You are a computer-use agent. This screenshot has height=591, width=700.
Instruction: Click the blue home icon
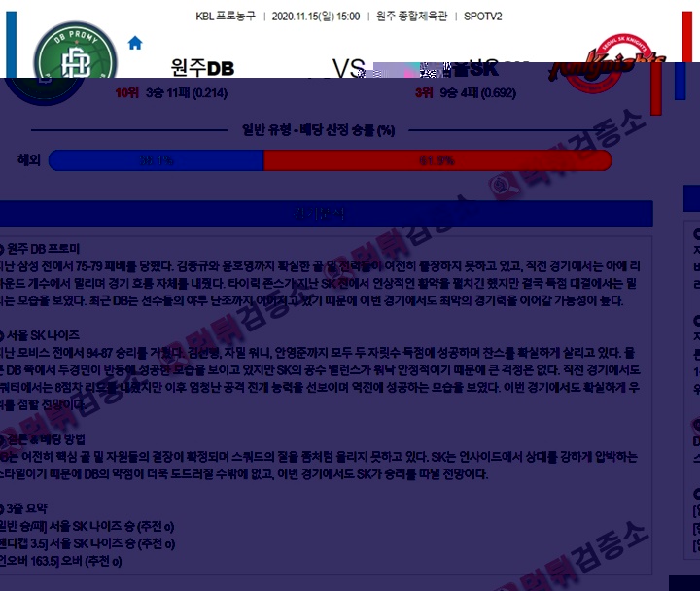[135, 43]
